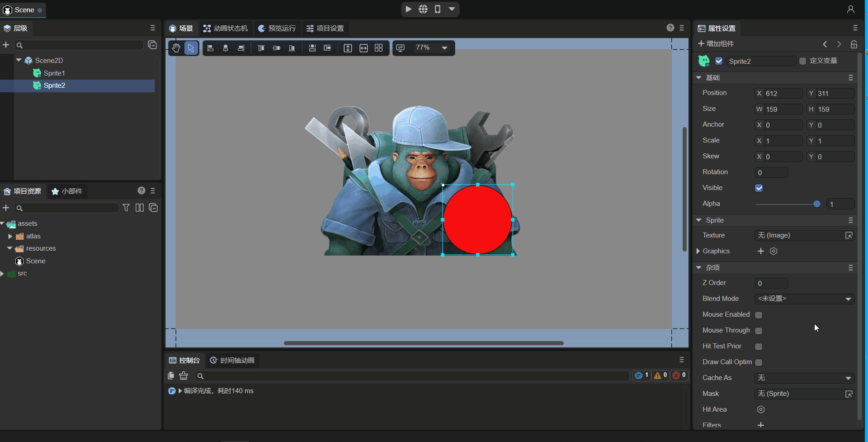Image resolution: width=868 pixels, height=442 pixels.
Task: Add a Graphics command with plus icon
Action: coord(761,251)
